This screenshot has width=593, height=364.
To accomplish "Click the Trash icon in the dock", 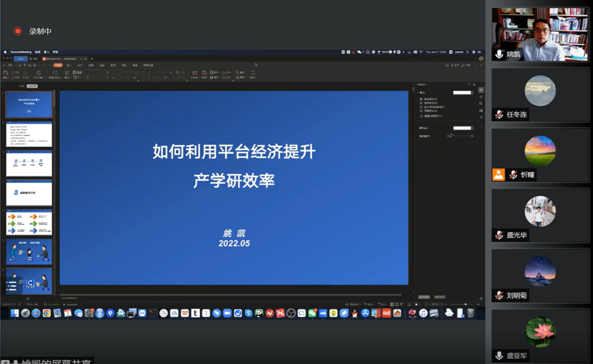I will [x=471, y=313].
